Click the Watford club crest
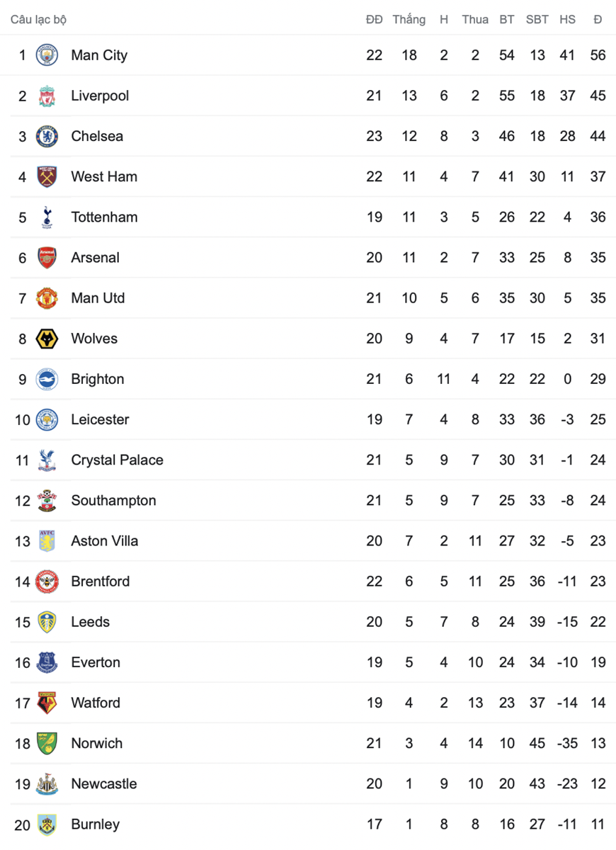Viewport: 616px width, 850px height. 47,703
